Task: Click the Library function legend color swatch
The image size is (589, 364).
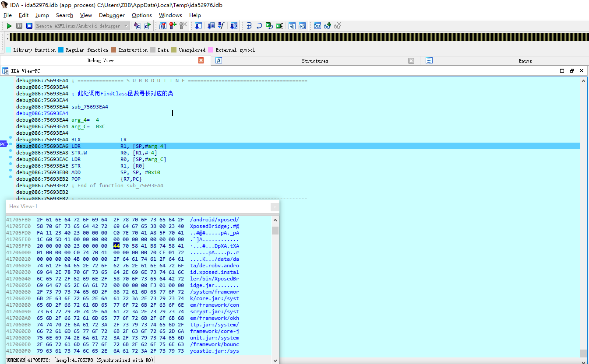Action: [8, 50]
